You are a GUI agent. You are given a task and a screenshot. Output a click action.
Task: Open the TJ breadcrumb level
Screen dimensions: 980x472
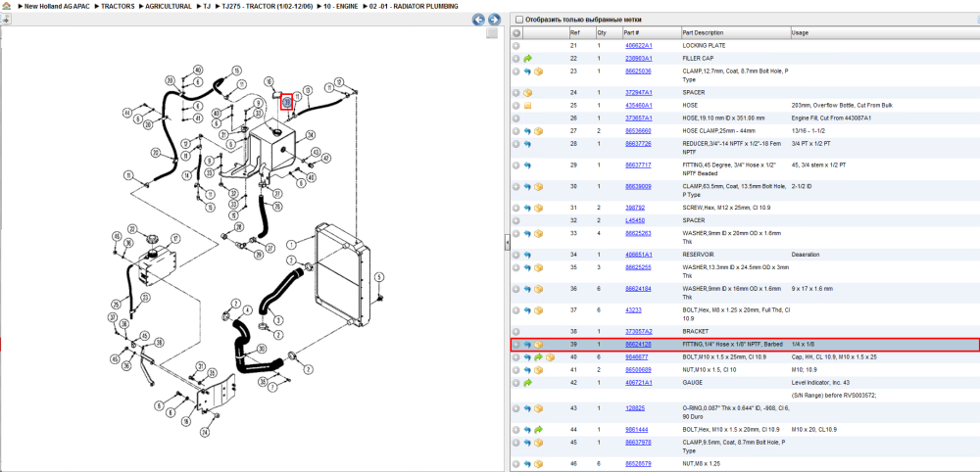pos(207,6)
